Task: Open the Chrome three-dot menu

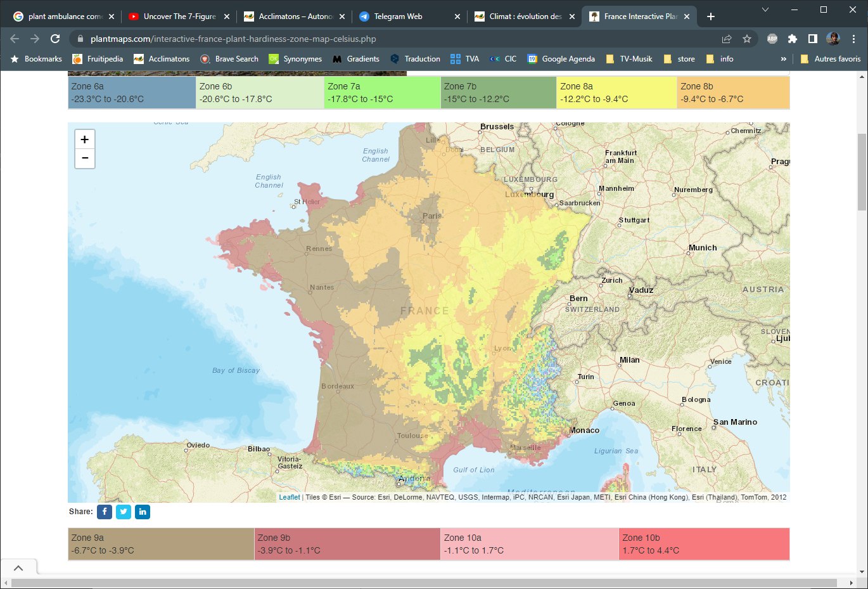Action: click(853, 39)
